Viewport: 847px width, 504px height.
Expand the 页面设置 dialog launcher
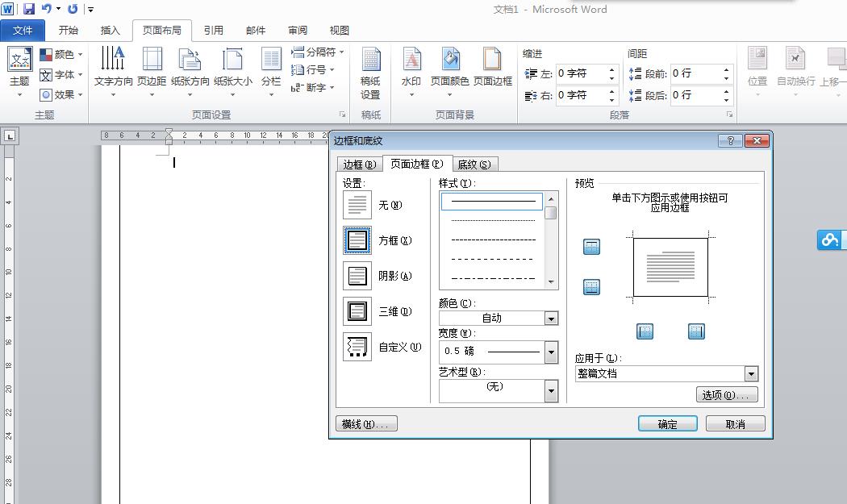pyautogui.click(x=343, y=114)
